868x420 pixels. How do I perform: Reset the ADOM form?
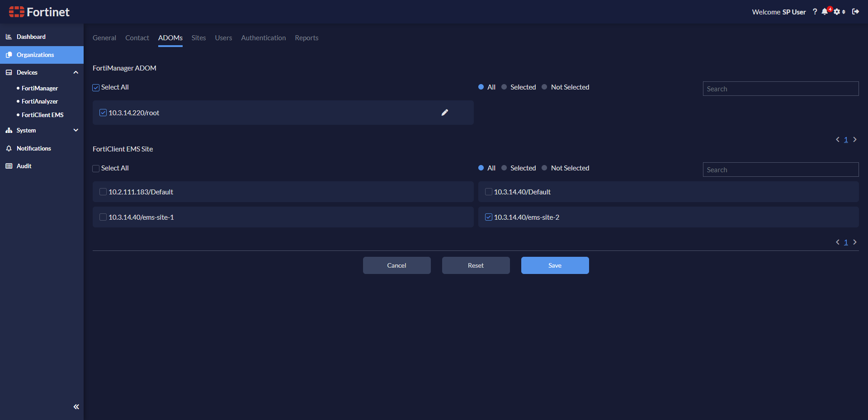click(476, 265)
